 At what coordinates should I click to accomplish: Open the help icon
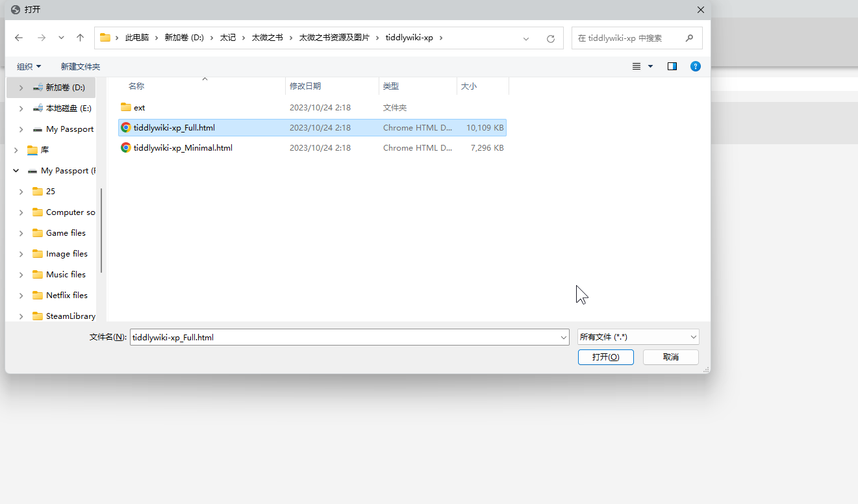pyautogui.click(x=696, y=66)
